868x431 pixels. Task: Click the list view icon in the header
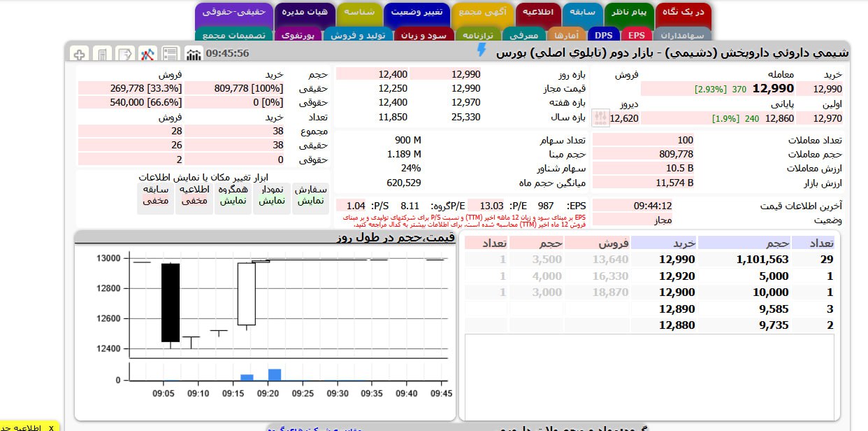(x=169, y=54)
